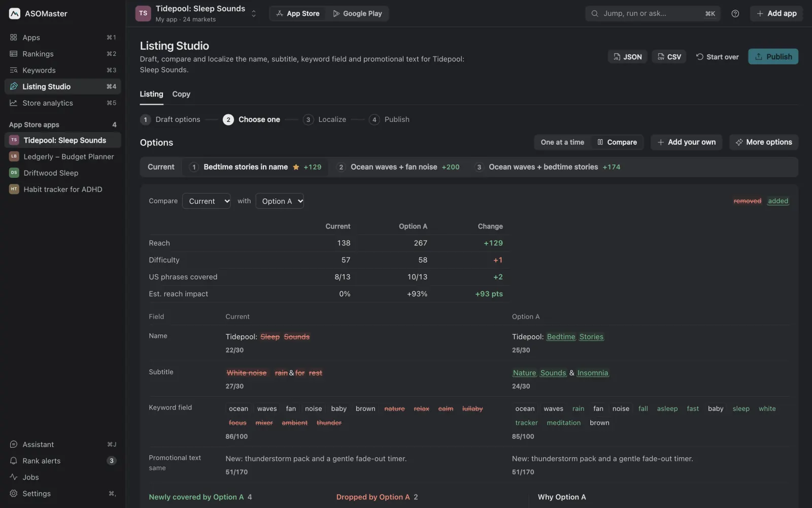The height and width of the screenshot is (508, 812).
Task: Click the removed keyword lullaby
Action: coord(472,409)
